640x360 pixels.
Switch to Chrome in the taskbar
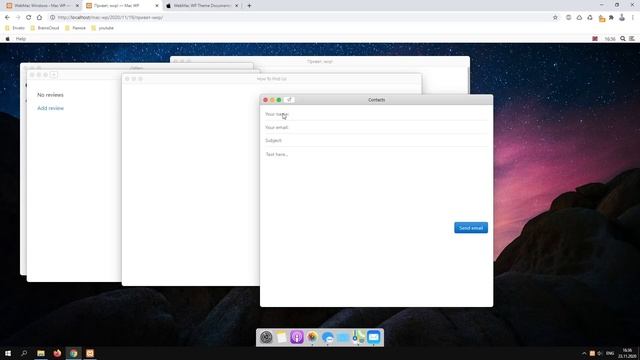click(73, 353)
